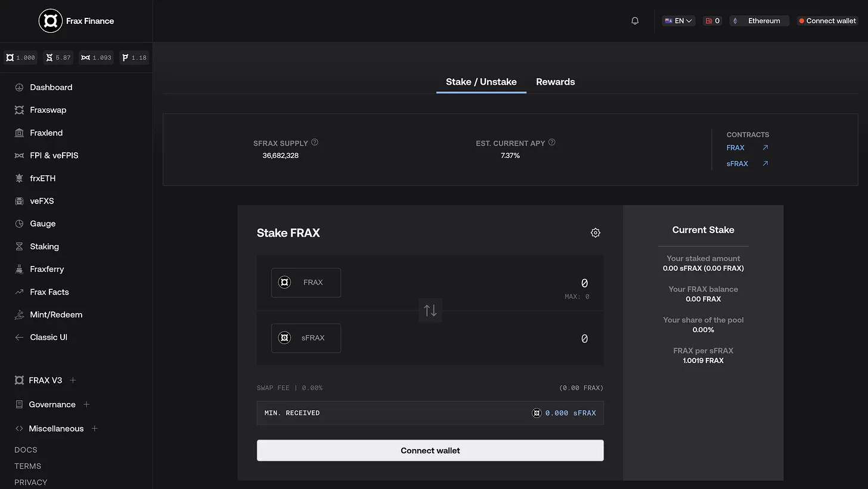This screenshot has width=868, height=489.
Task: Click the sFRAX token selector
Action: pyautogui.click(x=306, y=338)
